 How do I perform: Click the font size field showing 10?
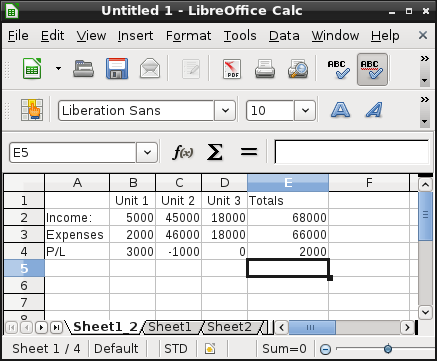coord(270,111)
